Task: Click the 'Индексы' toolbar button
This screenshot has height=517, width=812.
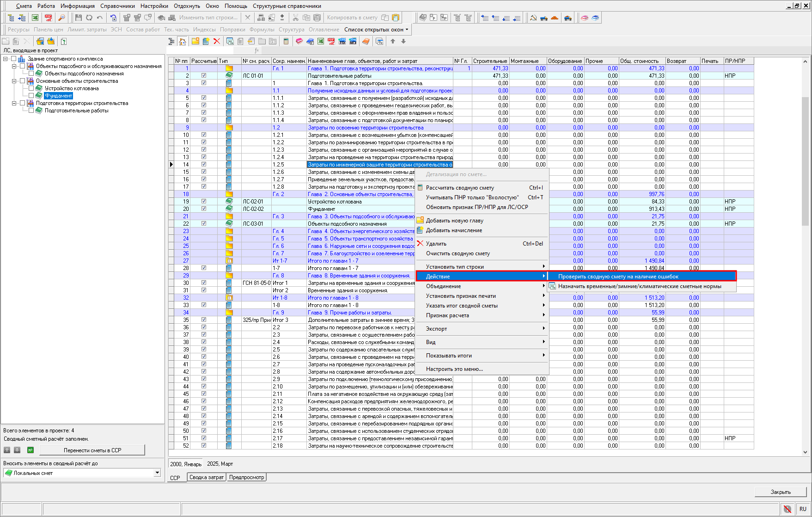Action: pyautogui.click(x=204, y=30)
